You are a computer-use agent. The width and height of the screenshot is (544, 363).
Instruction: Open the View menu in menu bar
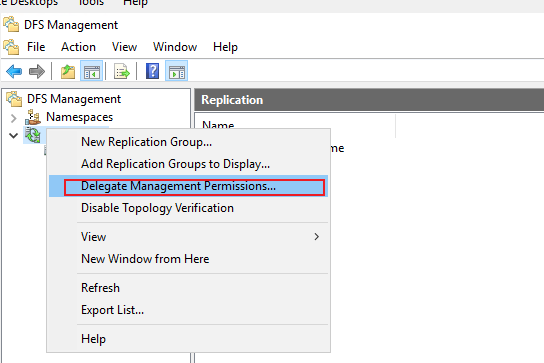[124, 47]
